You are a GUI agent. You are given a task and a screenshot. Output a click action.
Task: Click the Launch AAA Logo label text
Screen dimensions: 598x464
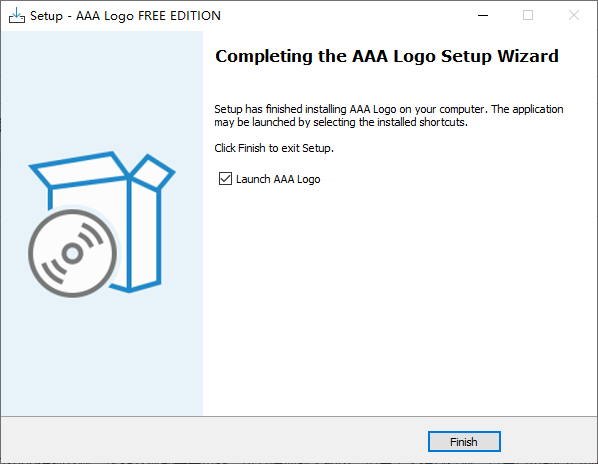pos(278,179)
